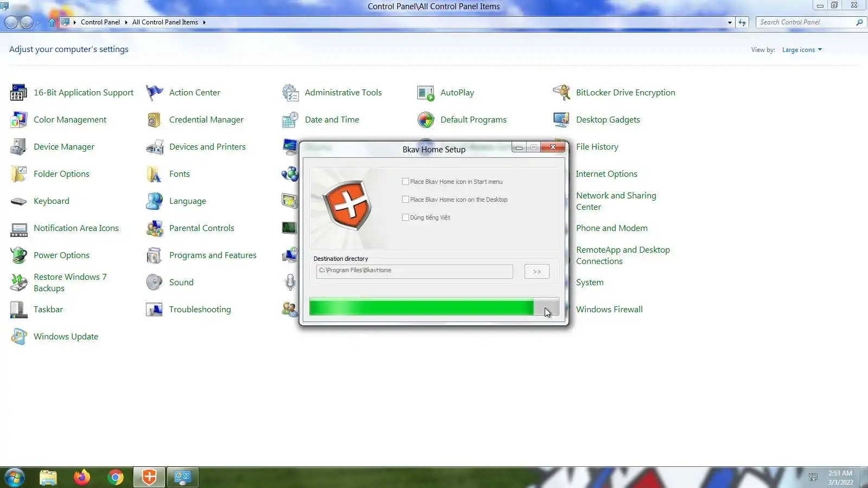Switch to the Bkav taskbar button
The image size is (868, 488).
click(149, 477)
